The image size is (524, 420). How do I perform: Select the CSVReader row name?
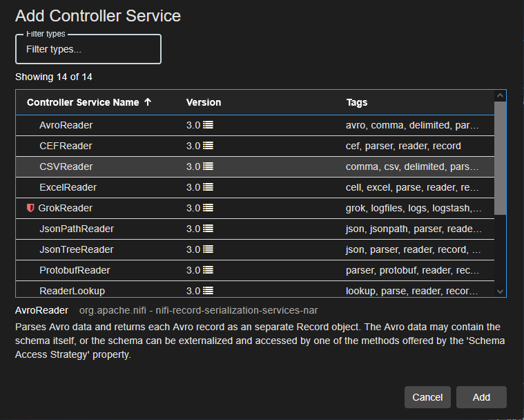tap(66, 166)
